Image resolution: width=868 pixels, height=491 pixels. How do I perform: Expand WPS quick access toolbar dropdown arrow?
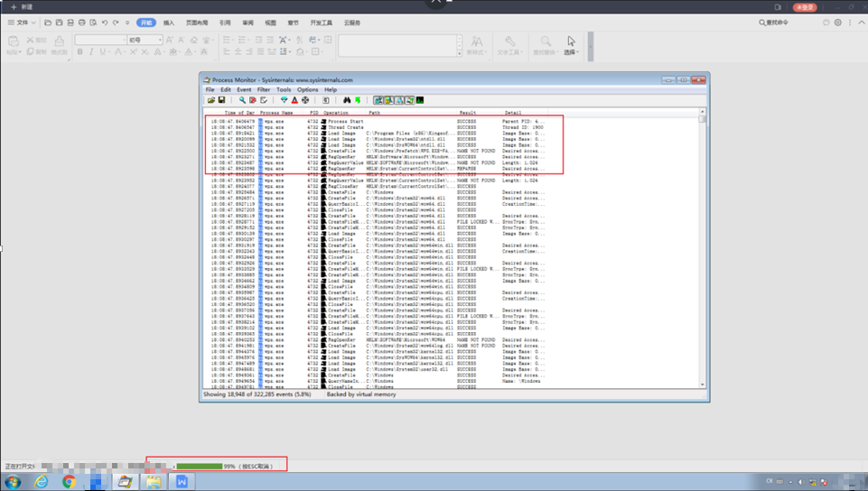[x=127, y=23]
